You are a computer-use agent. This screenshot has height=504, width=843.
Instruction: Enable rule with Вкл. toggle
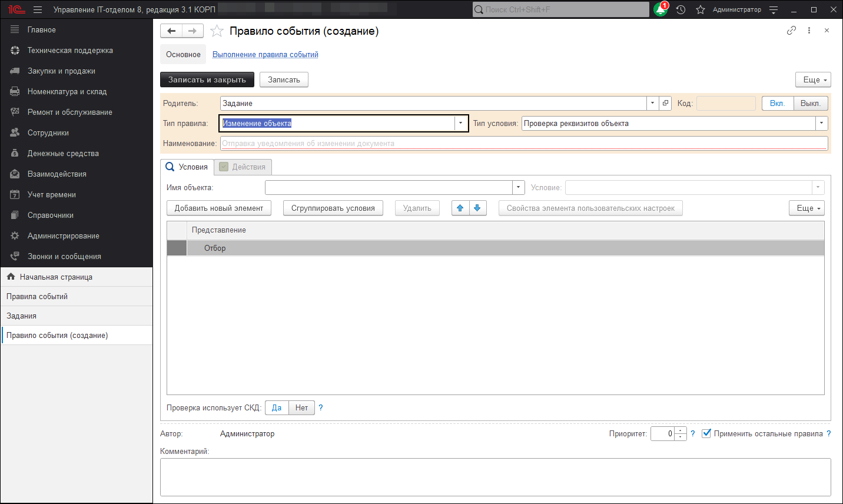777,103
